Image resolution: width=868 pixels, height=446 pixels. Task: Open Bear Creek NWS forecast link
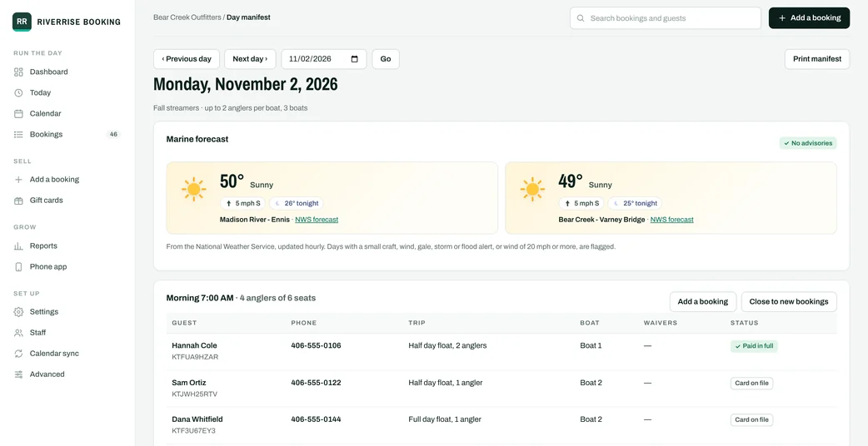[672, 220]
